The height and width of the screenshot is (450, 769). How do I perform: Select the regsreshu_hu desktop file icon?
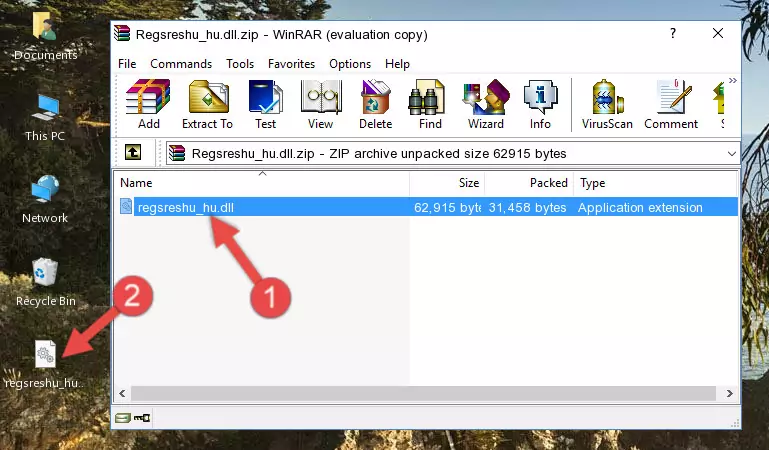pyautogui.click(x=45, y=364)
